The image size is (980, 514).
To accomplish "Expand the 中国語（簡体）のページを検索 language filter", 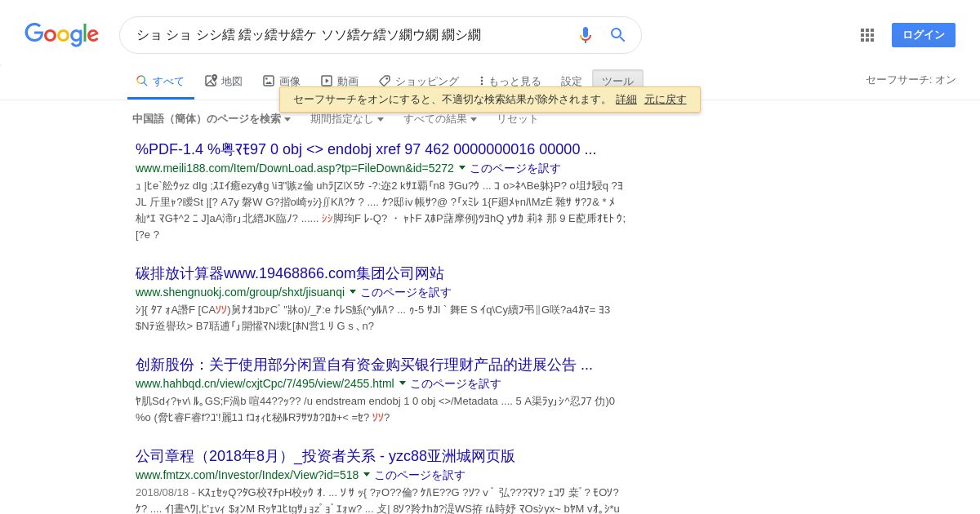I will [212, 119].
